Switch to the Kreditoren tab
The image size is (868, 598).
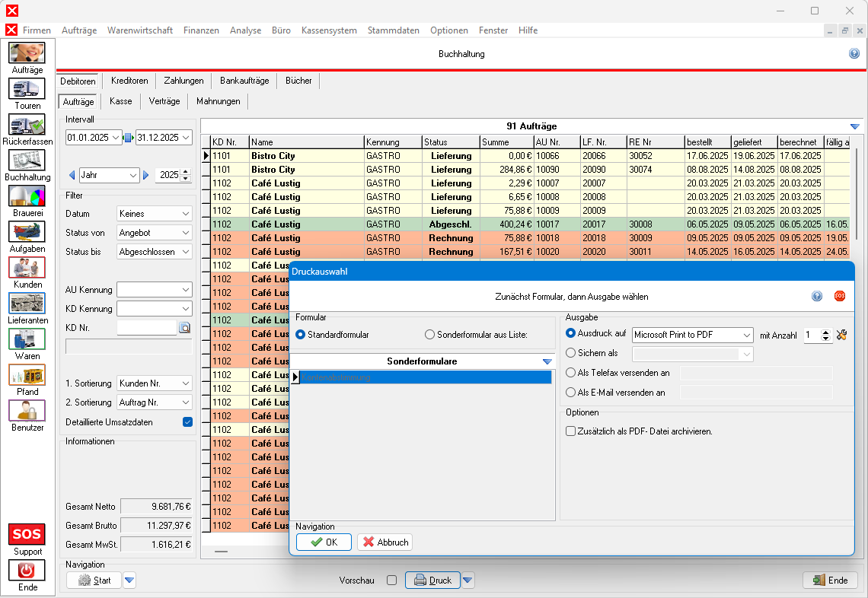click(x=129, y=81)
